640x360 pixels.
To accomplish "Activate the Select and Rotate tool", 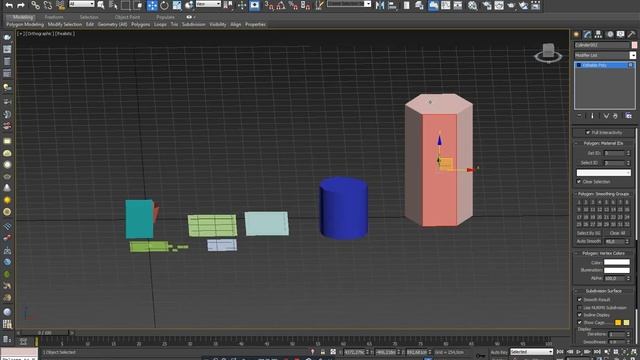I will (164, 5).
